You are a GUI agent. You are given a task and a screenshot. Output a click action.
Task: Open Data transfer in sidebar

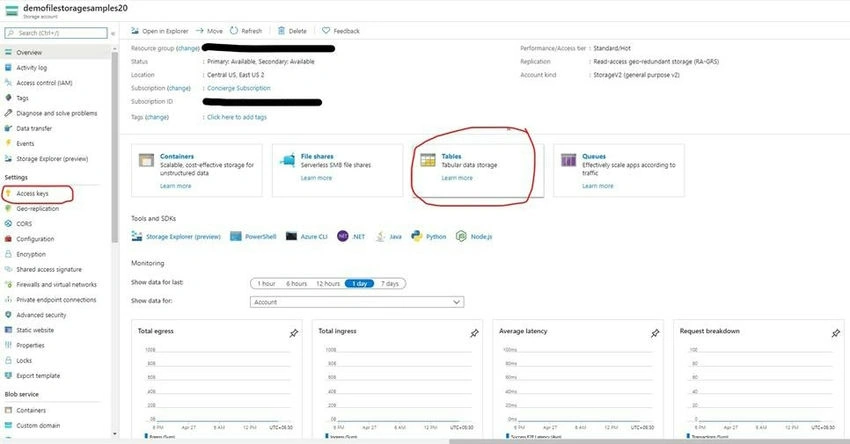pos(34,128)
